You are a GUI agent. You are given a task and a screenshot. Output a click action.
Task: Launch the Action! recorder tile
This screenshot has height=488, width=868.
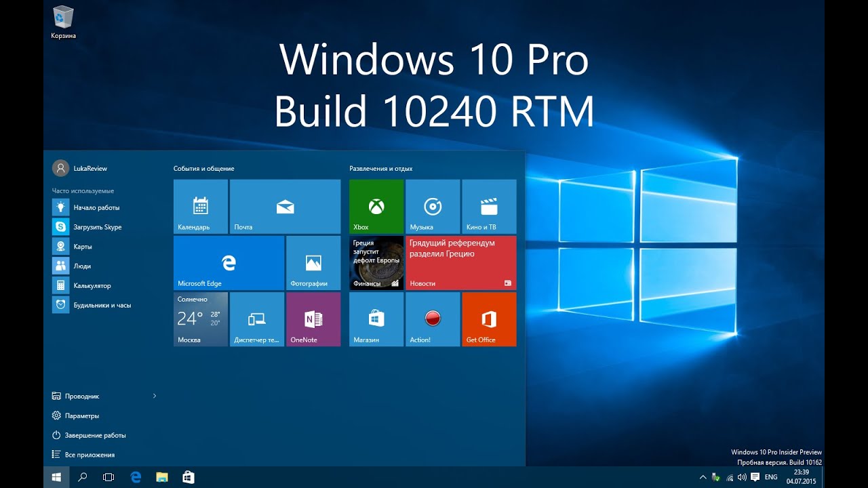[433, 319]
